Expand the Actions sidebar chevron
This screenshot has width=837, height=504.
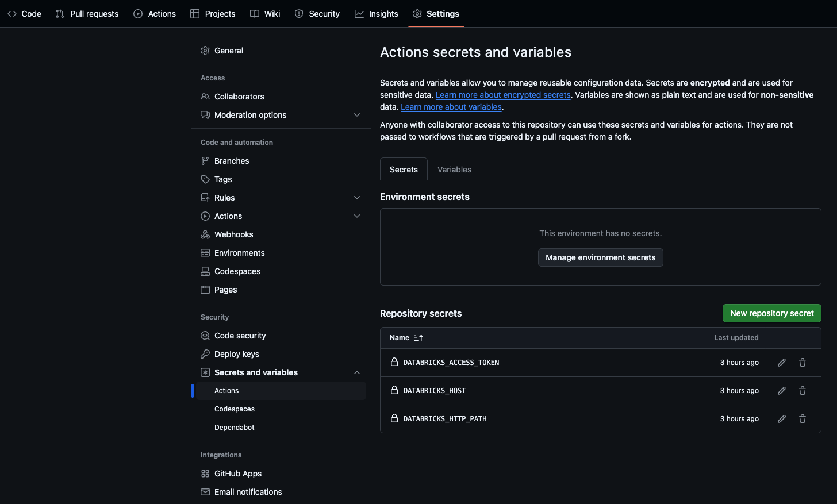coord(357,216)
